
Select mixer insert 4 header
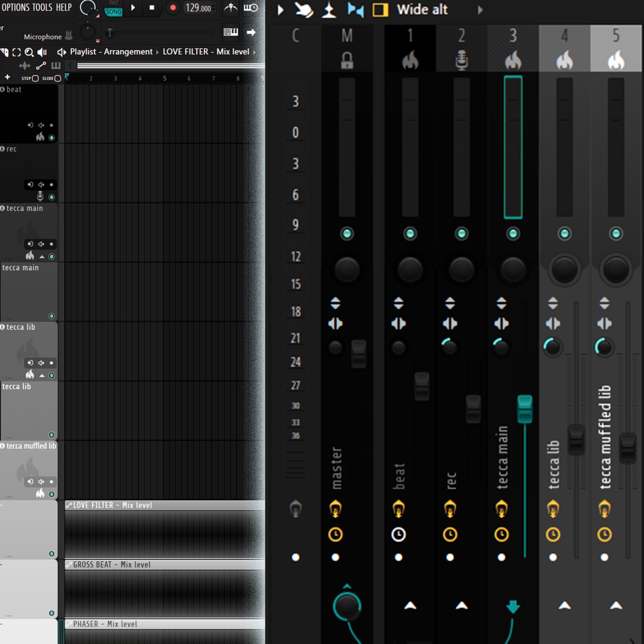point(565,48)
